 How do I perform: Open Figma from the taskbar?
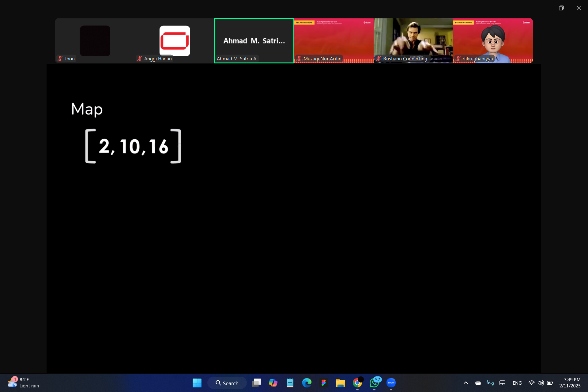click(x=324, y=383)
